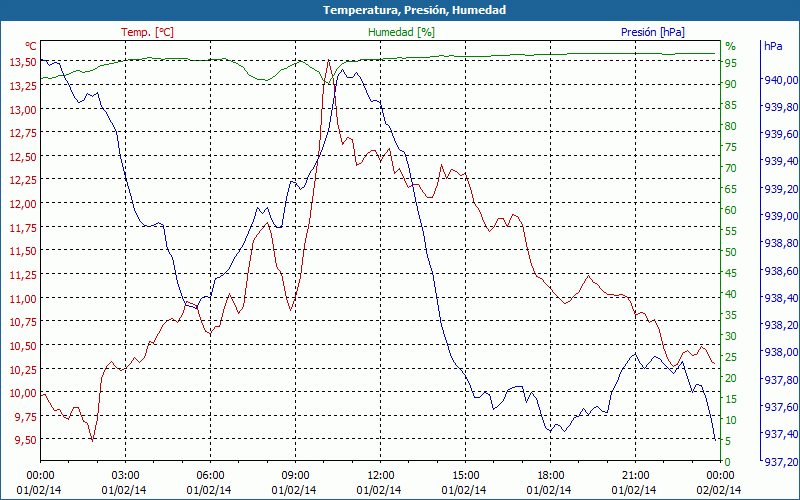Click green humidity axis value "65"
This screenshot has width=800, height=500.
(731, 189)
